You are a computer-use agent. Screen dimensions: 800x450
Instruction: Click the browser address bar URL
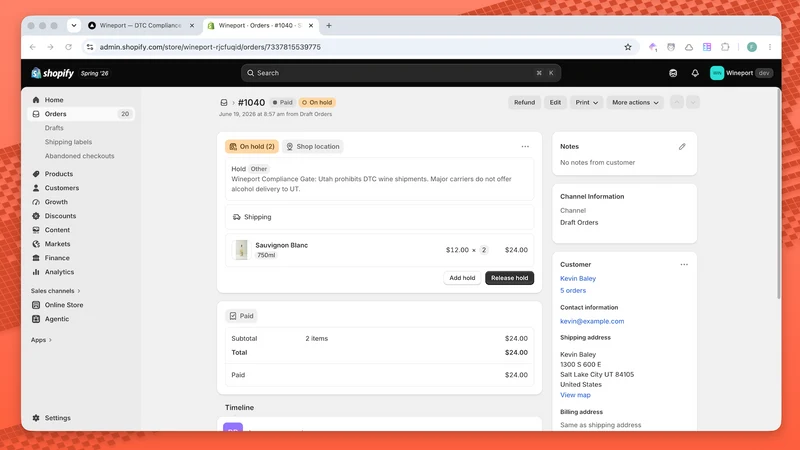click(x=210, y=47)
